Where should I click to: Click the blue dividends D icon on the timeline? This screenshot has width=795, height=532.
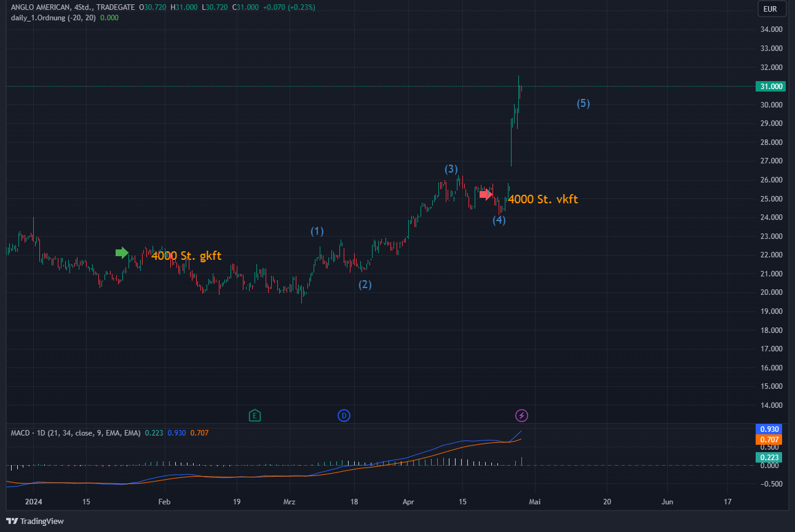click(344, 415)
